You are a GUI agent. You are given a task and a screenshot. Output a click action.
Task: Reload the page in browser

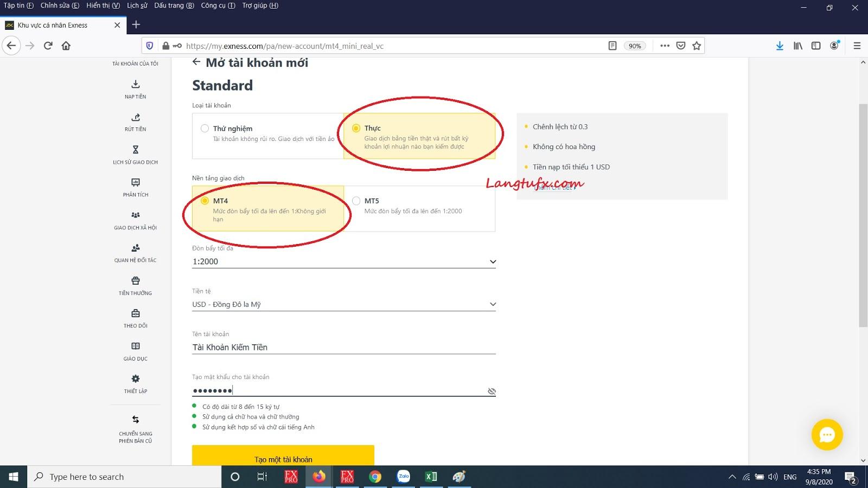coord(48,46)
